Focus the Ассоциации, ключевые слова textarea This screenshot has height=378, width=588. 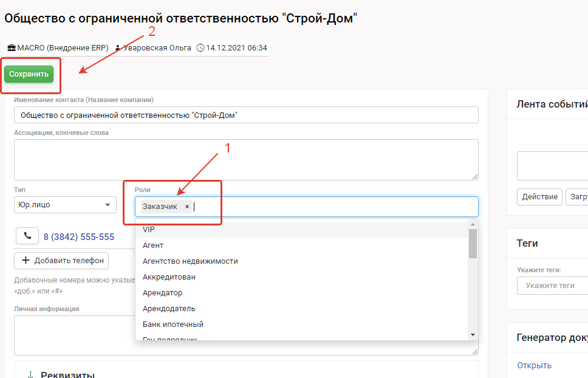click(x=246, y=160)
